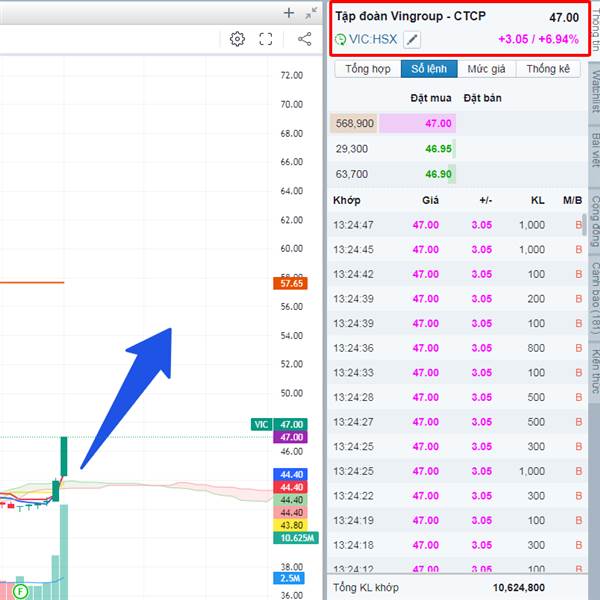600x600 pixels.
Task: Click the tall green candlestick
Action: (64, 456)
